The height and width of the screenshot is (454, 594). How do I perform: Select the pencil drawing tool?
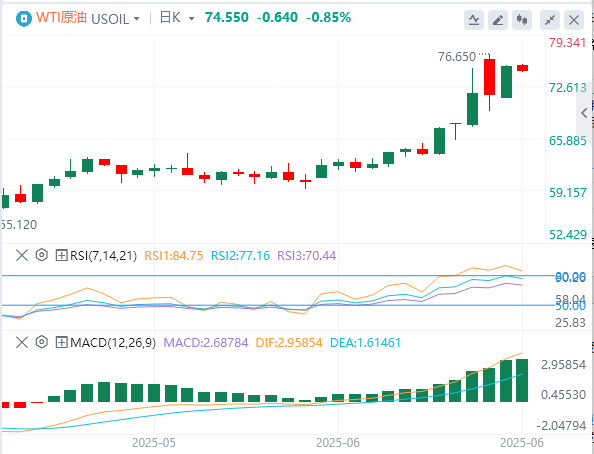[x=498, y=20]
